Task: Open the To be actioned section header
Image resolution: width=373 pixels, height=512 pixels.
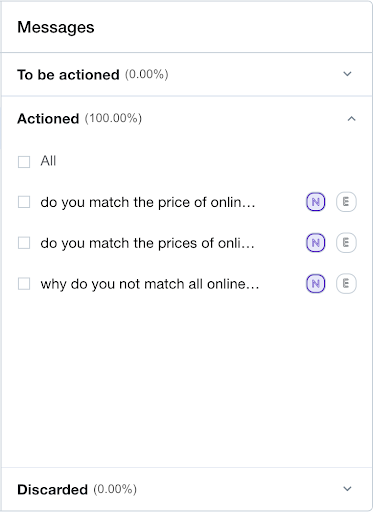Action: pyautogui.click(x=187, y=74)
